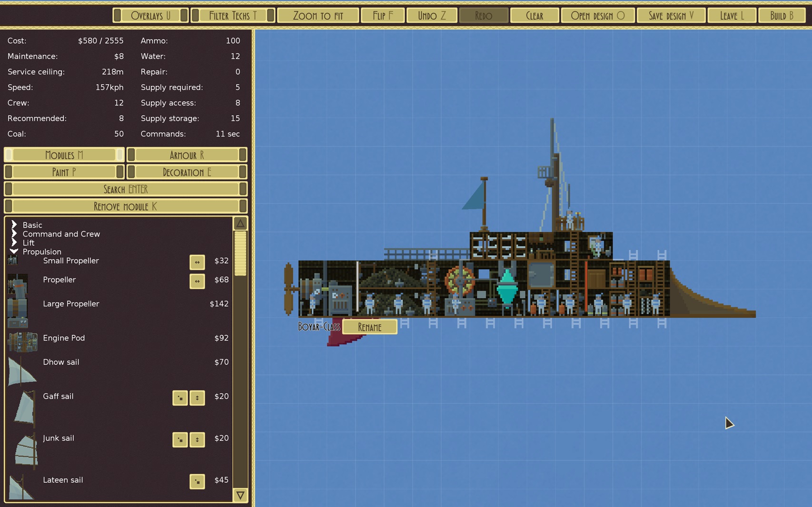Choose the Large Propeller module thumbnail

click(18, 312)
